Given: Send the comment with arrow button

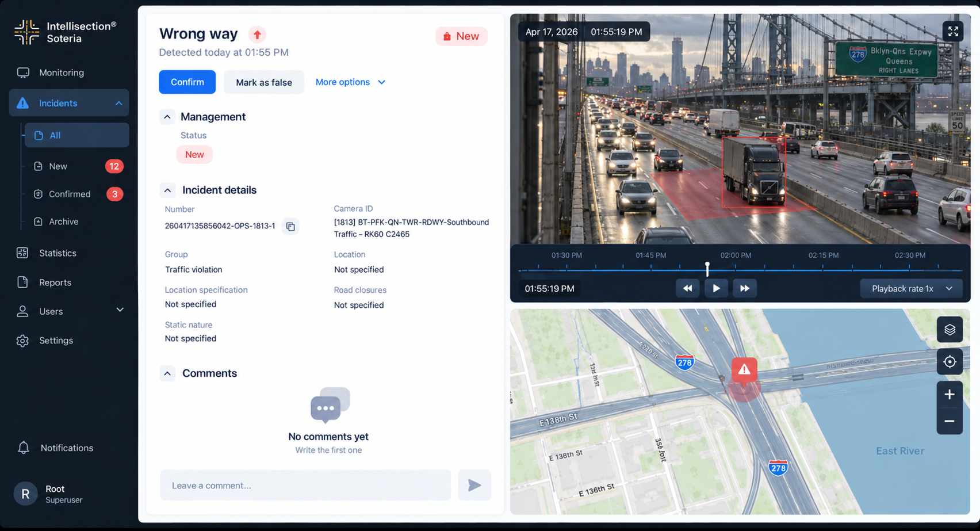Looking at the screenshot, I should point(474,485).
